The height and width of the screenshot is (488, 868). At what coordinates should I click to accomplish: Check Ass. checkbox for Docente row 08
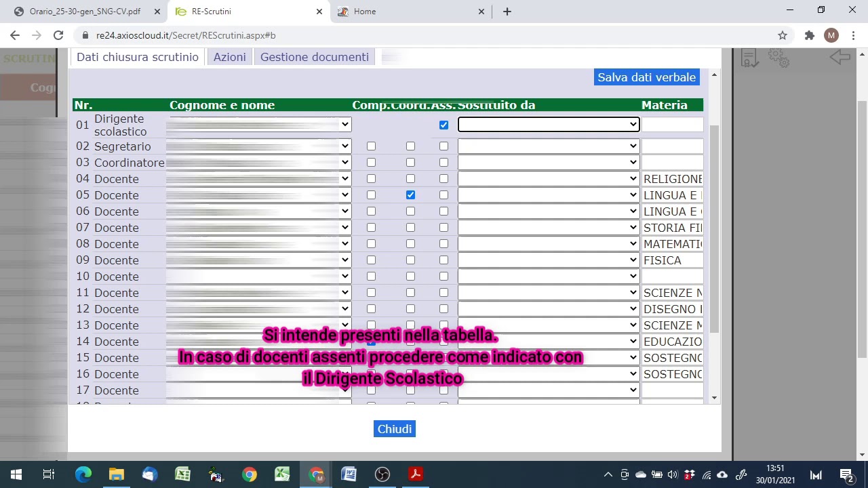click(443, 244)
